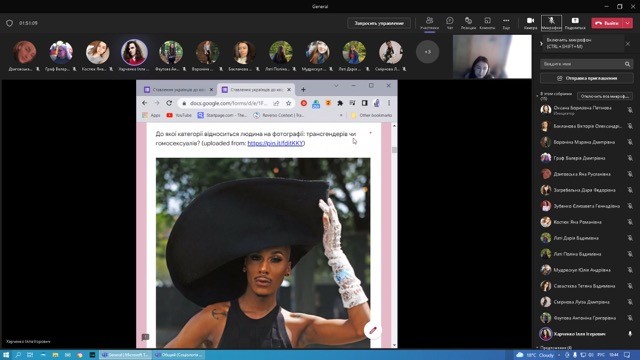
Task: Open the Chrome tab search chevron
Action: point(336,86)
